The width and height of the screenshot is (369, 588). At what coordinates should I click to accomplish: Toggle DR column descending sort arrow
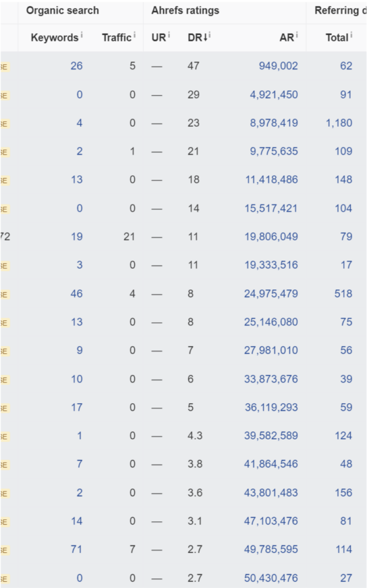203,38
